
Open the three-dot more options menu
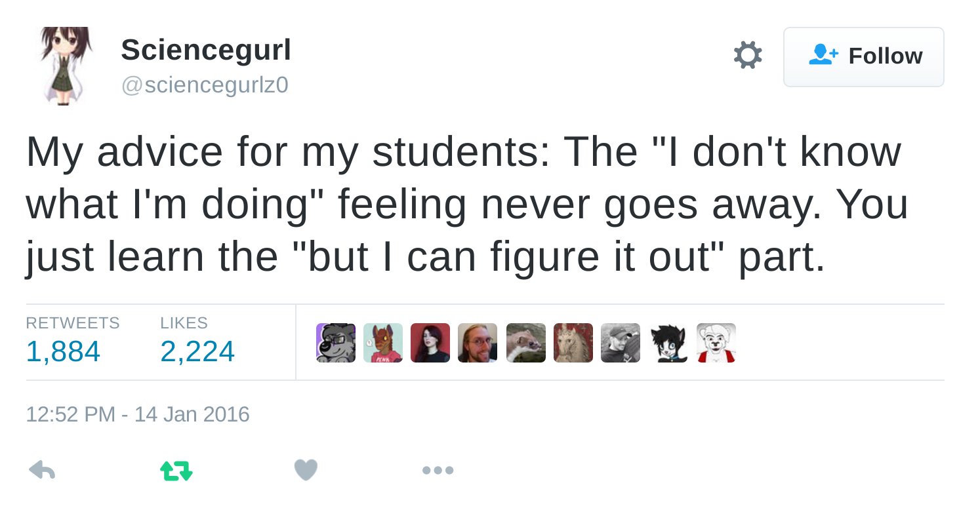[438, 470]
